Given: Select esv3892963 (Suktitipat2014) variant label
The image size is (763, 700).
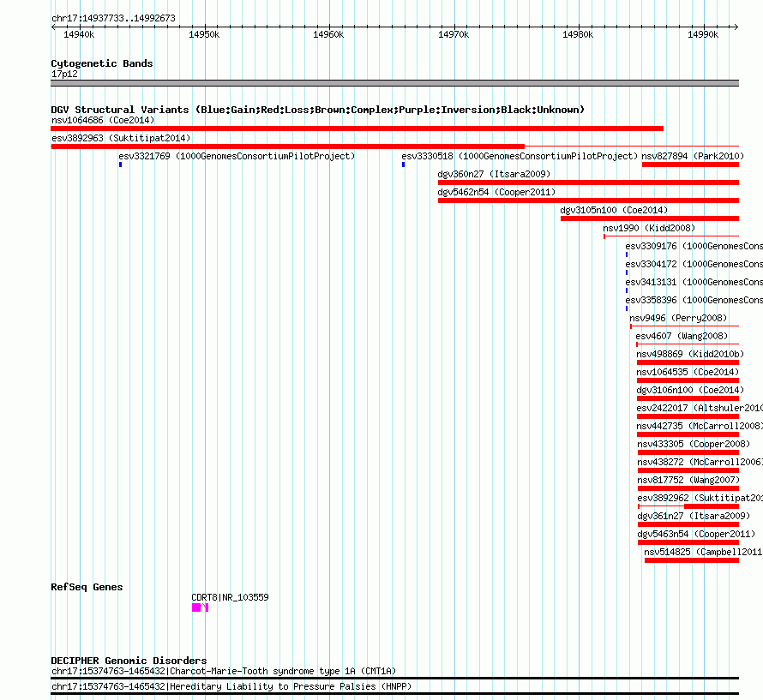Looking at the screenshot, I should click(x=121, y=138).
